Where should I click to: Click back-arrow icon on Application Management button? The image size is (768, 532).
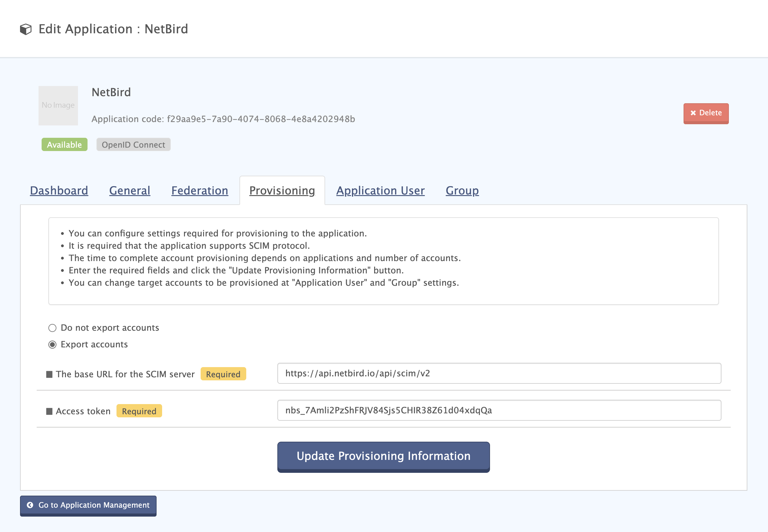click(30, 505)
